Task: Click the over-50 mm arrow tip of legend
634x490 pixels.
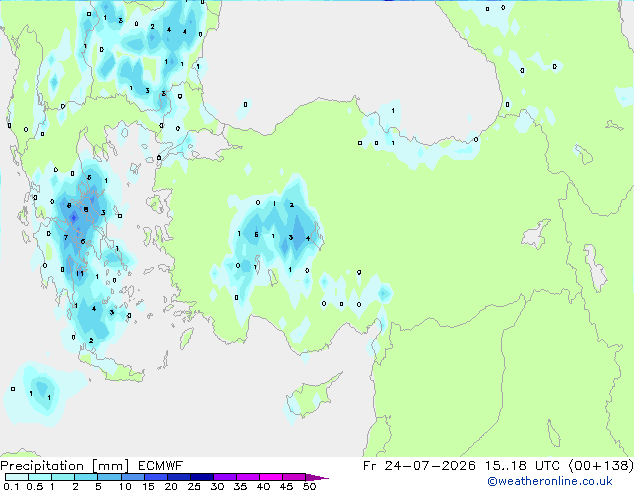Action: tap(317, 477)
